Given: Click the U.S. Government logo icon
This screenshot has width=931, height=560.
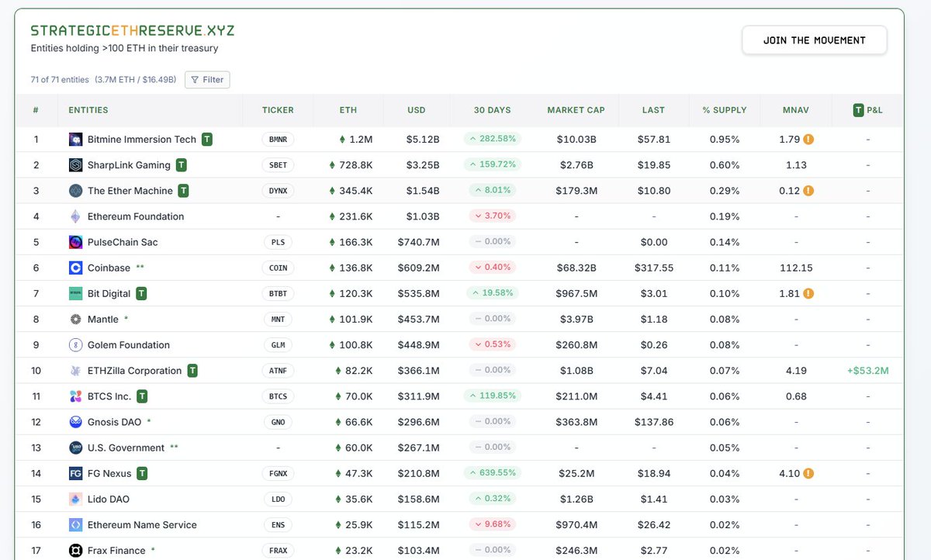Looking at the screenshot, I should click(75, 448).
